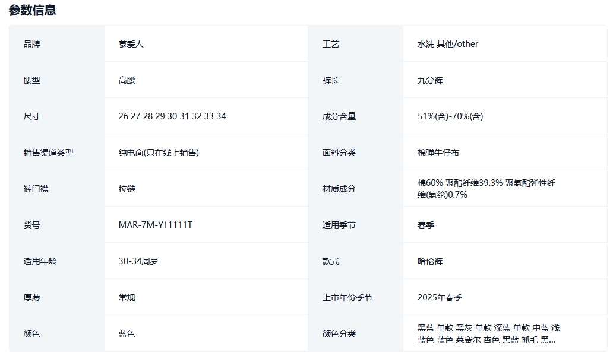Screen dimensions: 613x364
Task: Click the 常规 thickness value
Action: 127,297
